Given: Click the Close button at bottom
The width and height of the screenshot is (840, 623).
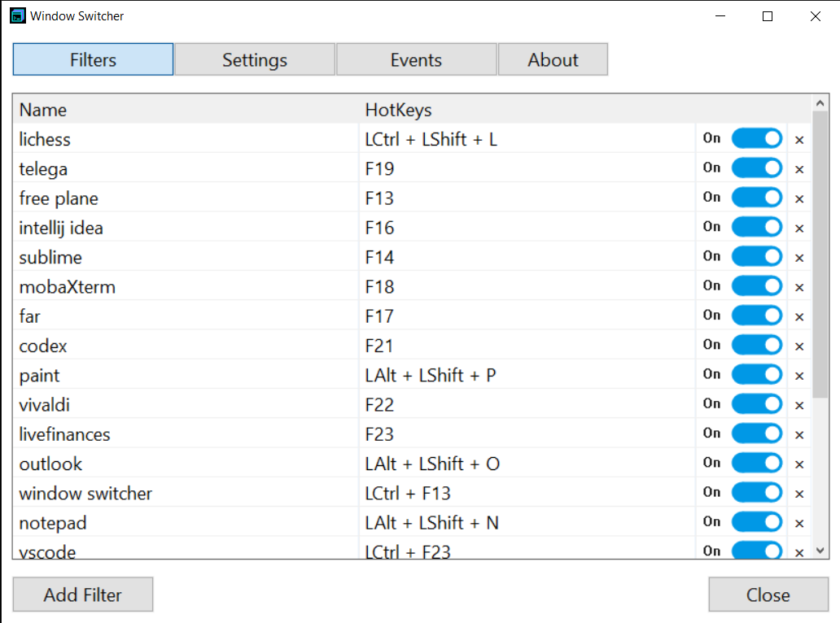Looking at the screenshot, I should [x=768, y=595].
